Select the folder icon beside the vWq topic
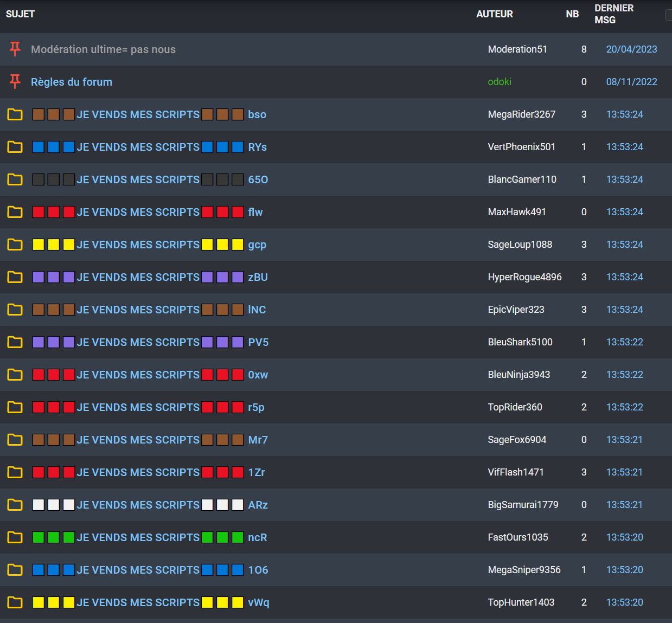 (15, 602)
